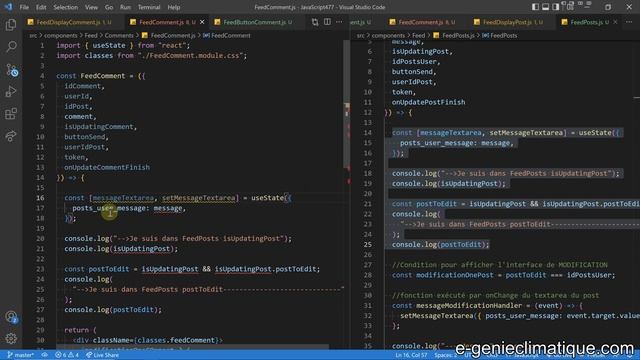Viewport: 640px width, 360px height.
Task: Click line number 25 in right editor
Action: click(x=367, y=244)
